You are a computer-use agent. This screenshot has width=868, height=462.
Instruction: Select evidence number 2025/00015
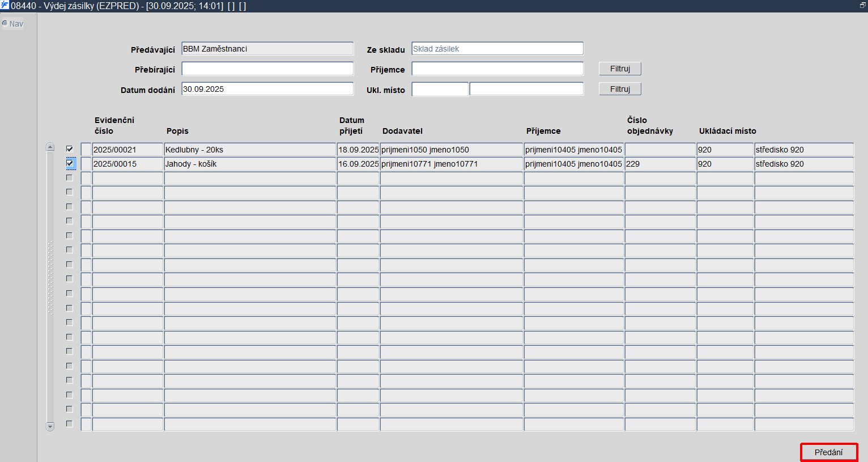127,164
